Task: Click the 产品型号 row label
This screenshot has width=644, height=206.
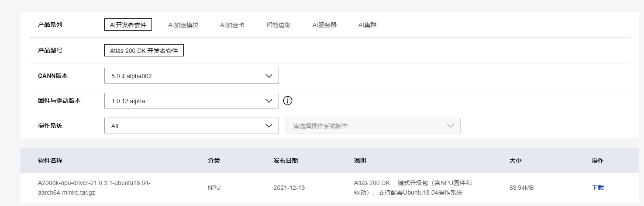Action: pos(50,50)
